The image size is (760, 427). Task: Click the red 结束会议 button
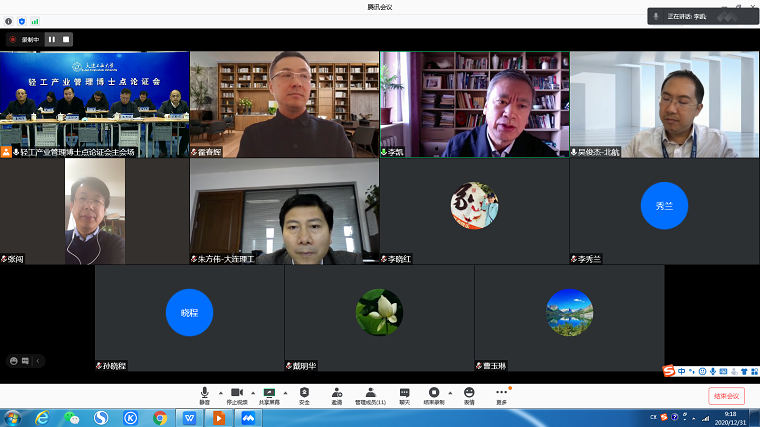(x=726, y=396)
